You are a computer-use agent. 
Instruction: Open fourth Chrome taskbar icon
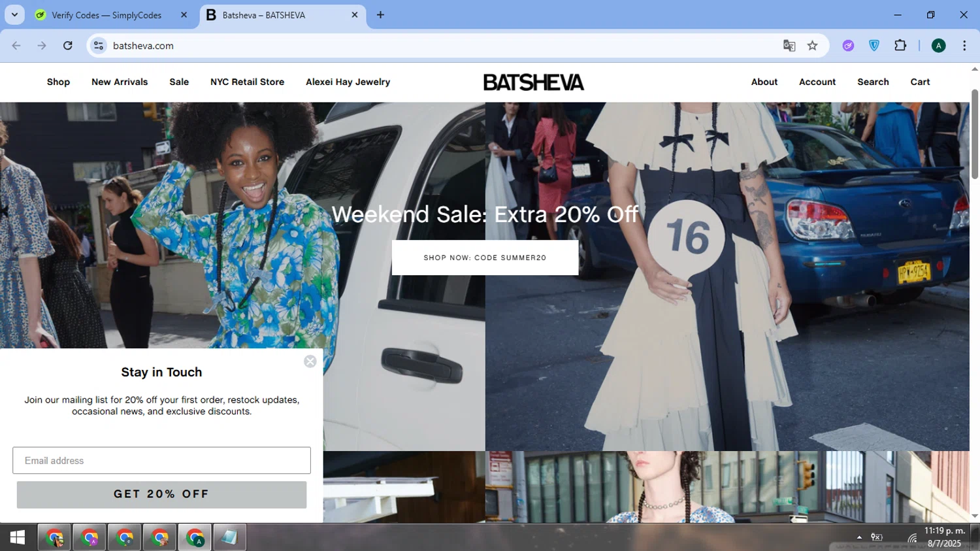(x=160, y=537)
